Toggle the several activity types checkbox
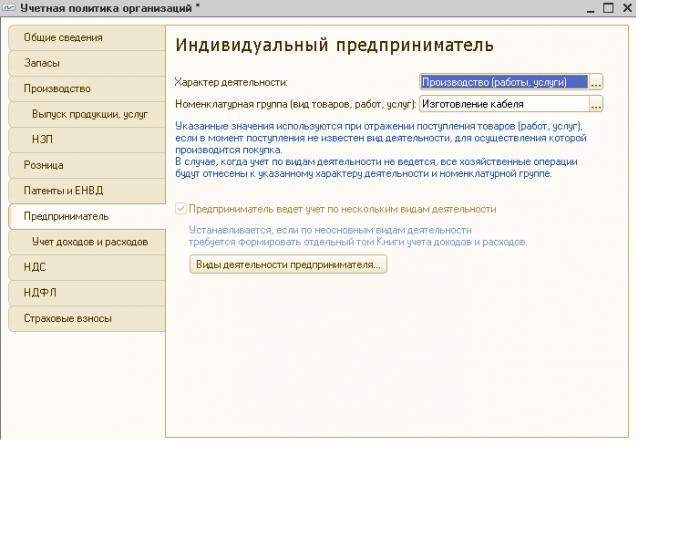The width and height of the screenshot is (700, 560). pyautogui.click(x=181, y=209)
